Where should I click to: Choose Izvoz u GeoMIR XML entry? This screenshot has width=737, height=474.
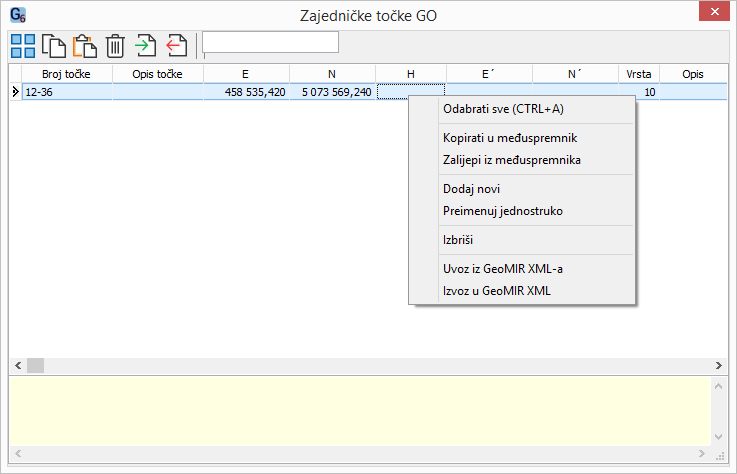522,291
